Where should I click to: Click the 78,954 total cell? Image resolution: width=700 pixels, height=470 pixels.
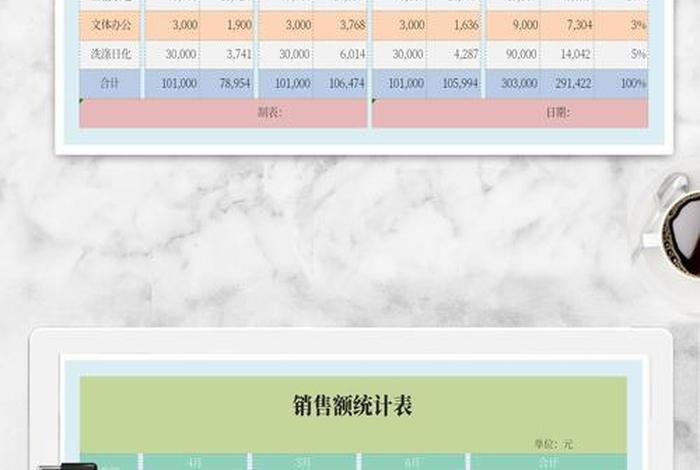(226, 83)
